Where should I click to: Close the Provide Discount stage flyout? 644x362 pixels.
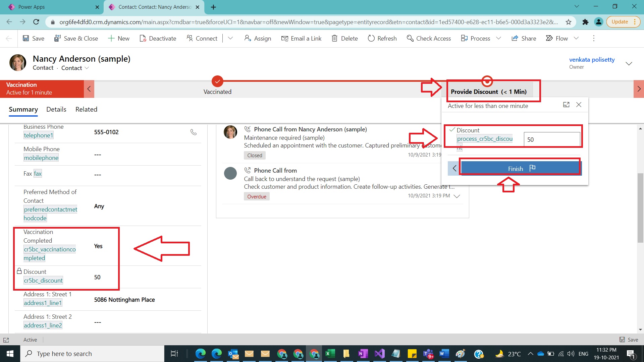click(579, 105)
